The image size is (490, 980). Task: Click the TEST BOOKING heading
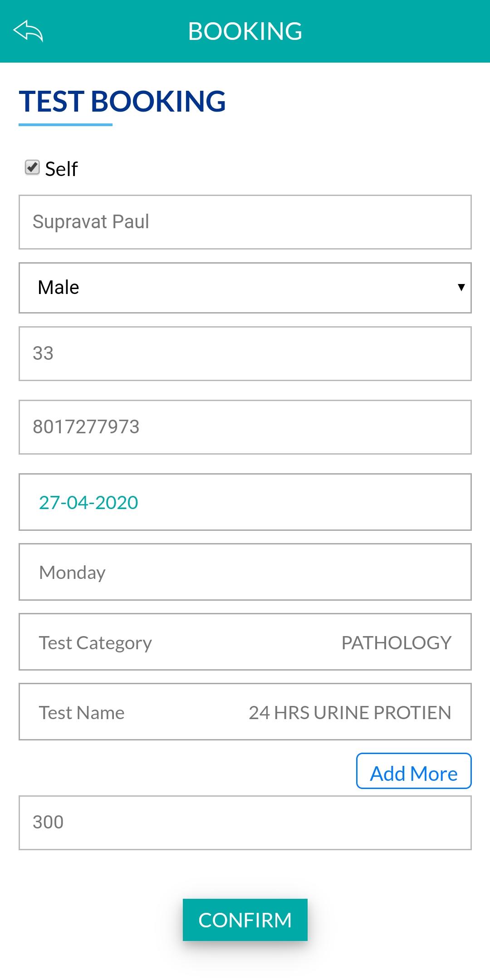(x=122, y=101)
